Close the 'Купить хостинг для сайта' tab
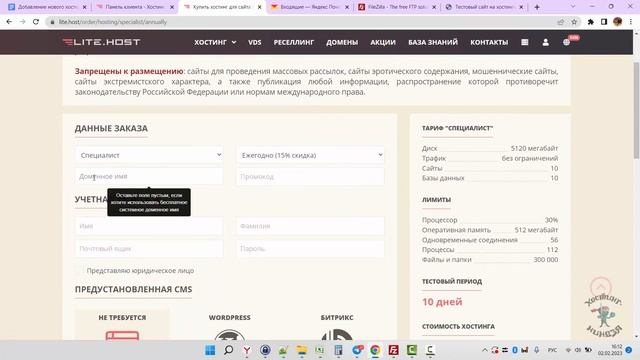 tap(259, 7)
